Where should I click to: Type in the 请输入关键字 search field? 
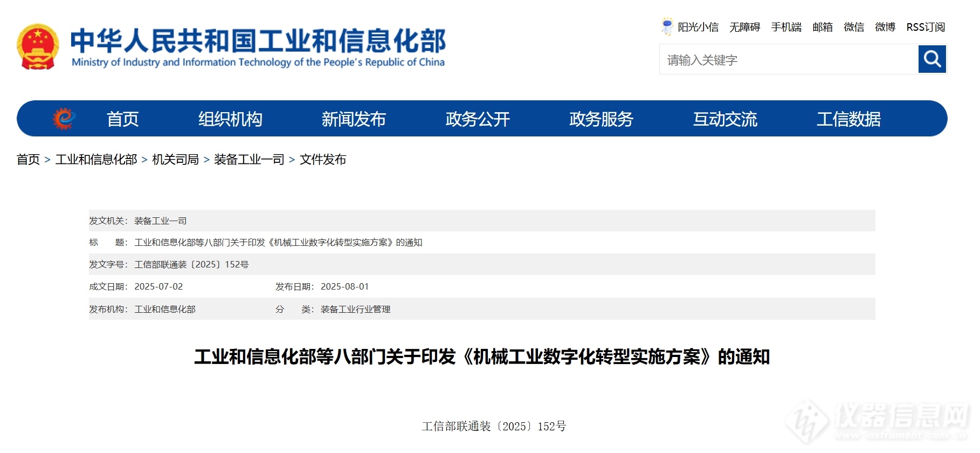coord(788,59)
